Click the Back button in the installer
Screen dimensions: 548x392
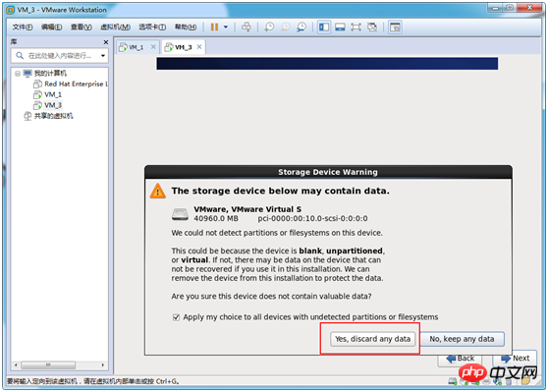point(460,360)
